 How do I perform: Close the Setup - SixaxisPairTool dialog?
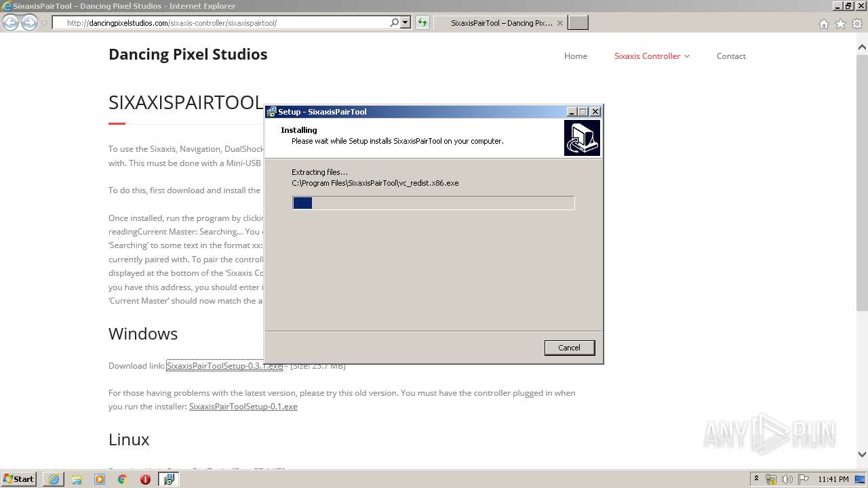[x=595, y=112]
